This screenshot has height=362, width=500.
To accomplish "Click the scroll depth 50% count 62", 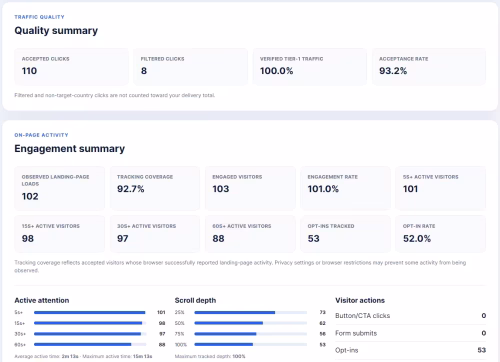I will pyautogui.click(x=322, y=323).
